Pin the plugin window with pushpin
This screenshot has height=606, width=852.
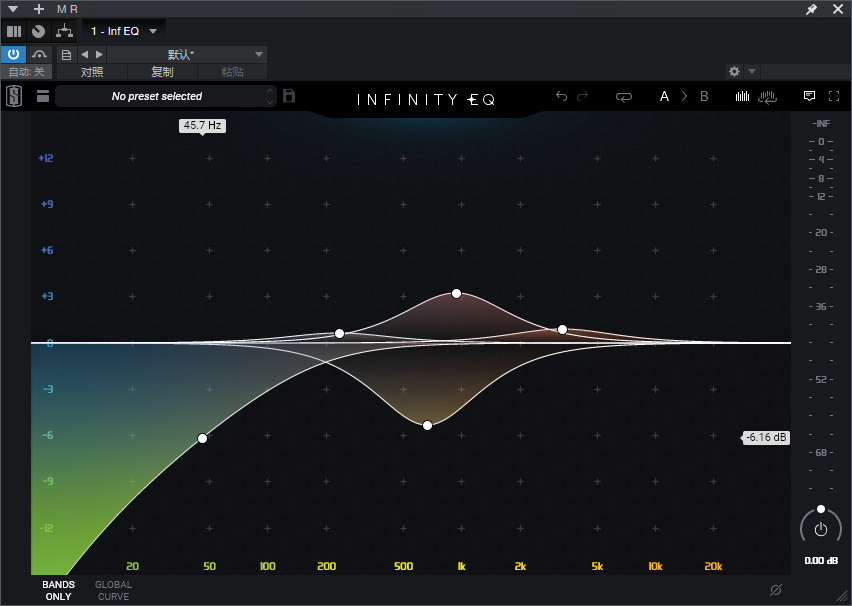(811, 9)
